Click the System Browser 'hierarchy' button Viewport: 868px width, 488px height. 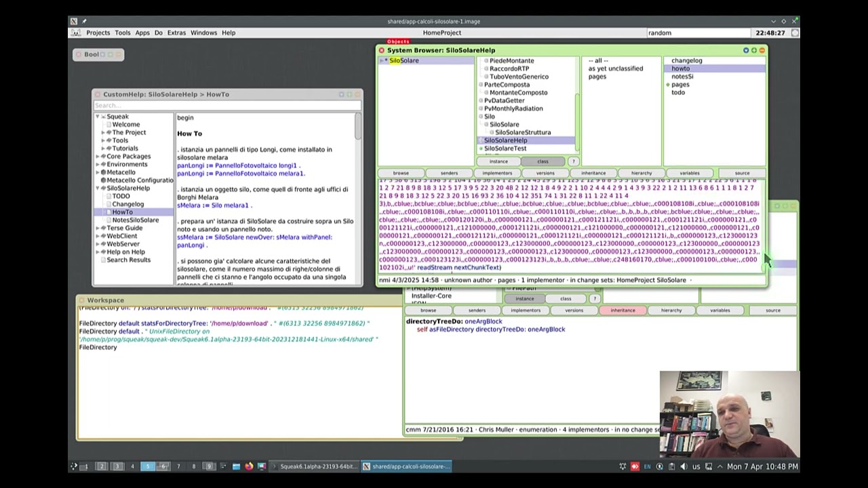click(x=642, y=173)
